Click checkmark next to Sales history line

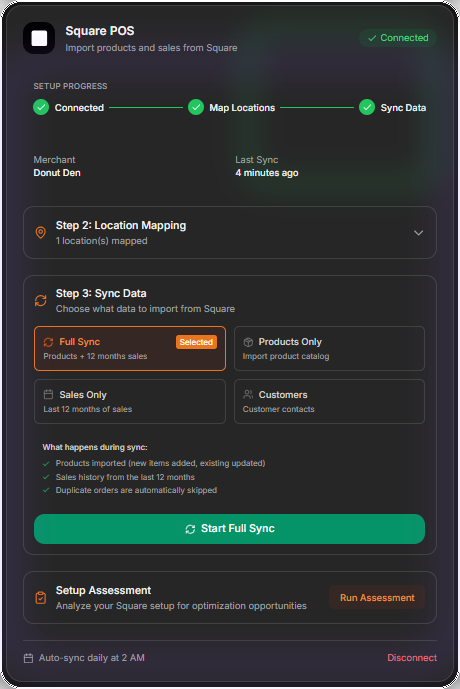click(x=46, y=477)
